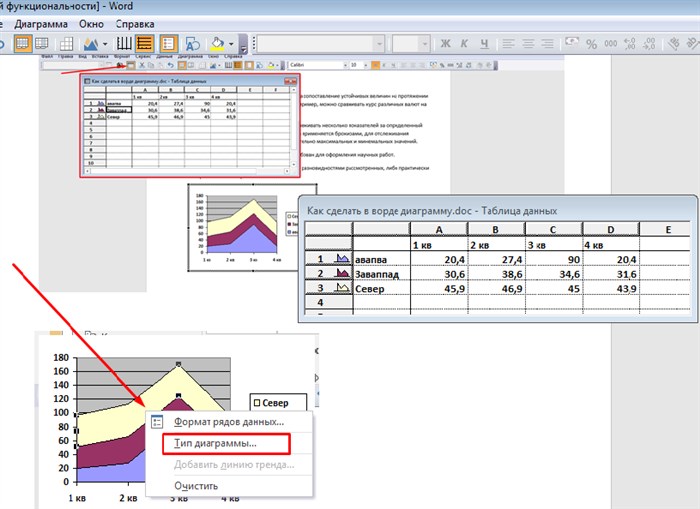Apply the yellow fill color bucket

tap(217, 44)
